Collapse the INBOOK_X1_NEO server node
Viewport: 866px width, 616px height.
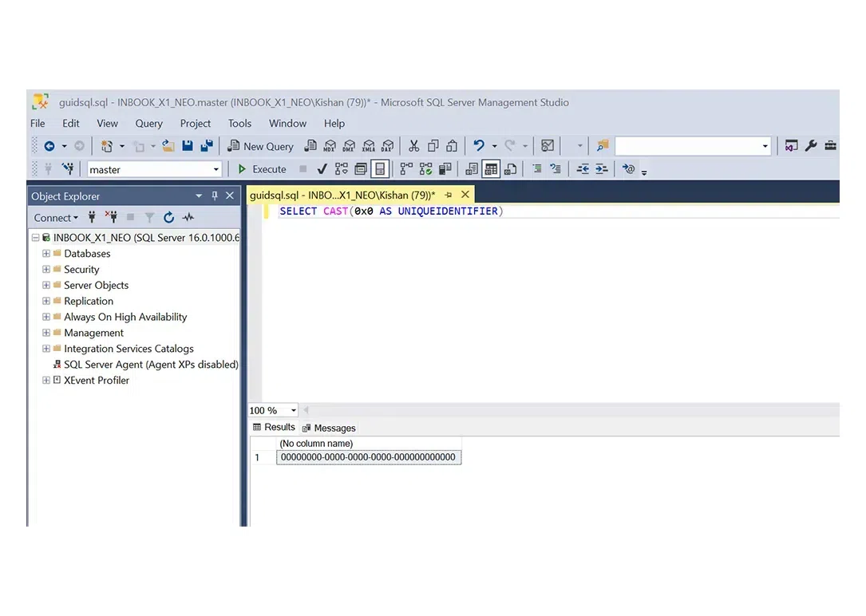click(x=35, y=238)
